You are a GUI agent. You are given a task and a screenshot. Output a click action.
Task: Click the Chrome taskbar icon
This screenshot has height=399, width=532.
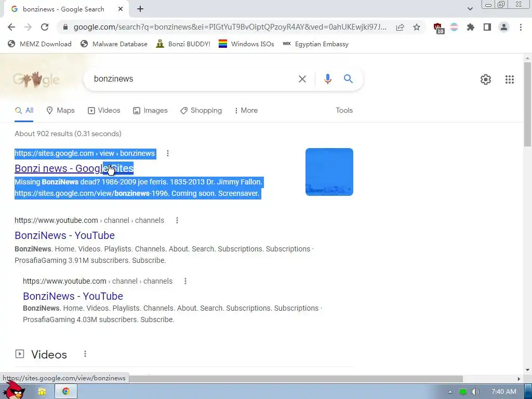66,391
